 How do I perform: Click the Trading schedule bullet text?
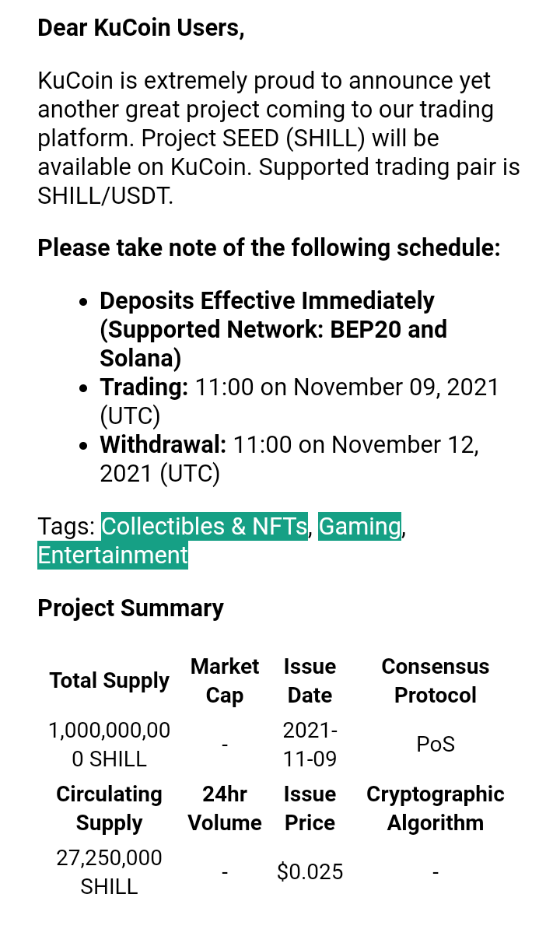point(299,401)
